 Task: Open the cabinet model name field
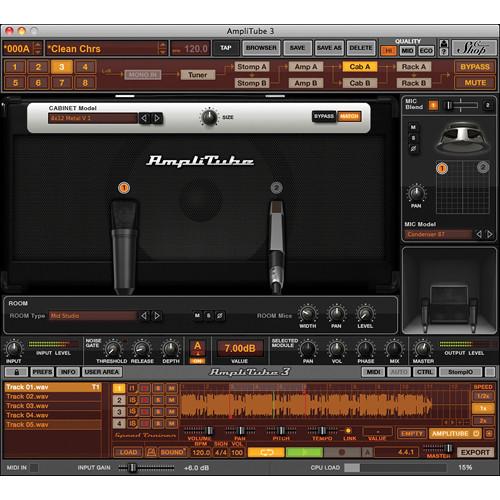coord(93,118)
